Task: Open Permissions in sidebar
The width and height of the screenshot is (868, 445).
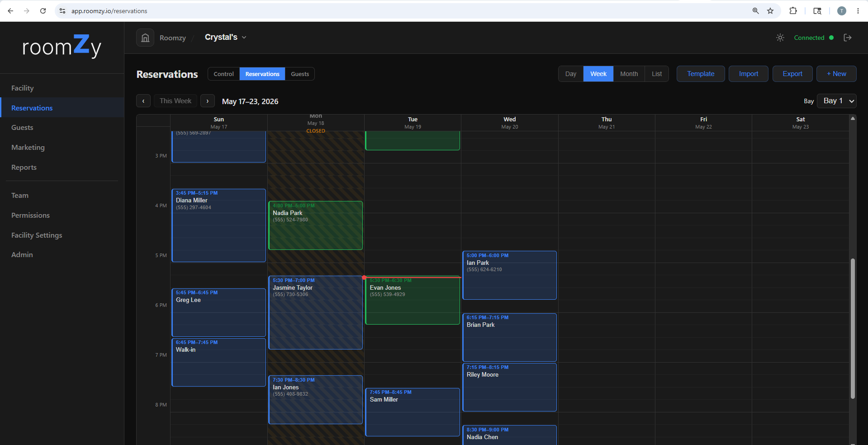Action: point(62,215)
